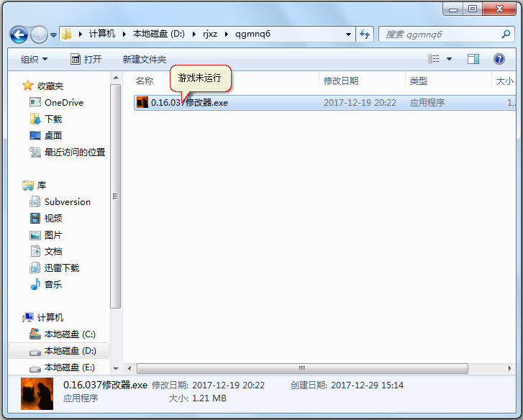The width and height of the screenshot is (523, 420).
Task: Select 计算机 in the address breadcrumb
Action: pyautogui.click(x=101, y=34)
